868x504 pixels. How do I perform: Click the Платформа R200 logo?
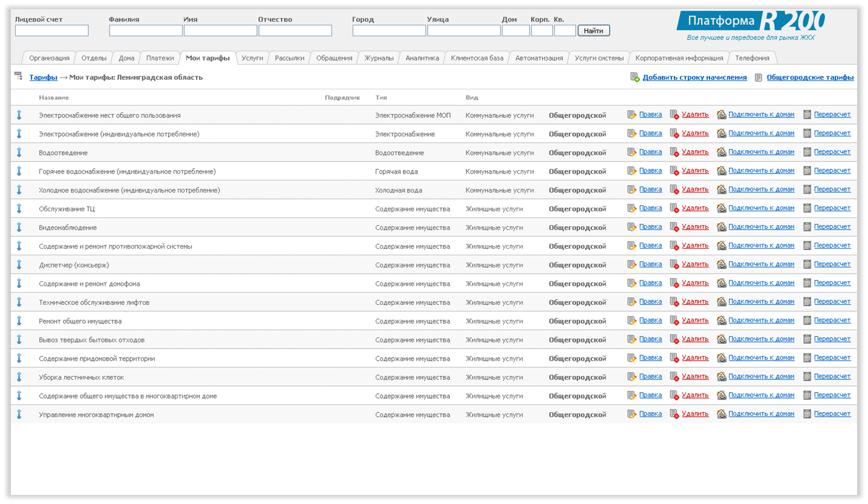751,26
